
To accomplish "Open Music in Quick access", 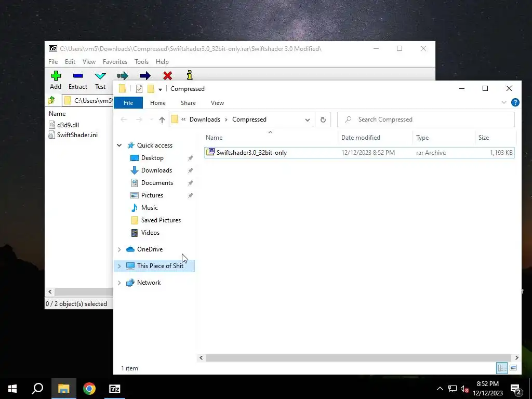I will click(149, 208).
